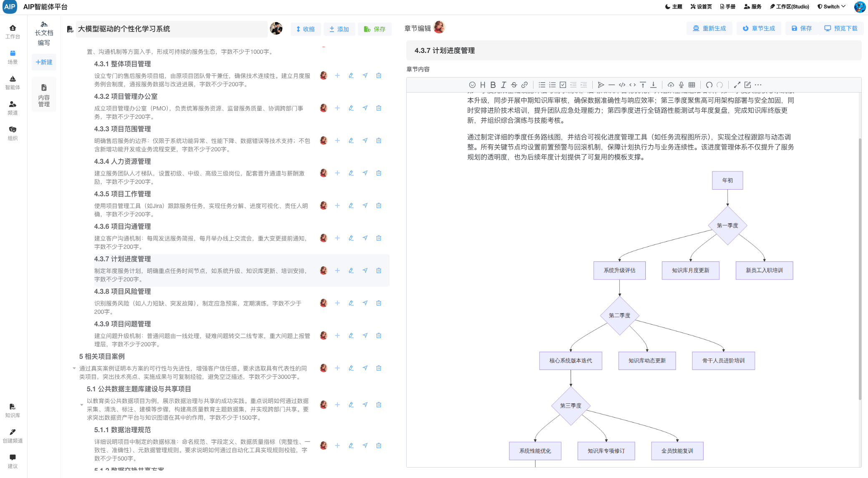Screen dimensions: 868x478
Task: Collapse the 5 相关项目案例 section
Action: point(74,368)
